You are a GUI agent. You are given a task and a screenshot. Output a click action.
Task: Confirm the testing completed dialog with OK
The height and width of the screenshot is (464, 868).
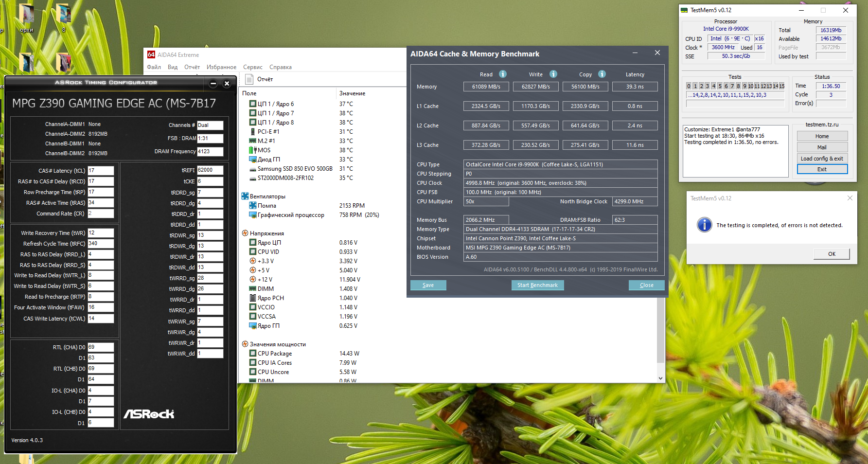(832, 254)
